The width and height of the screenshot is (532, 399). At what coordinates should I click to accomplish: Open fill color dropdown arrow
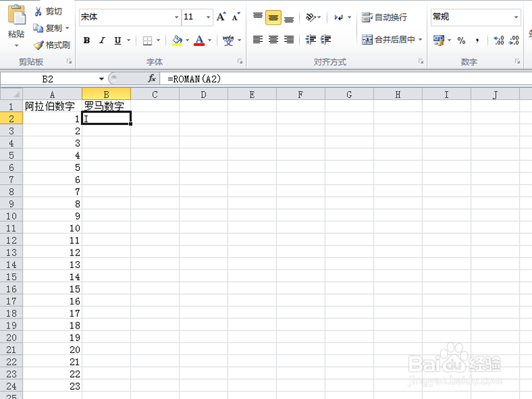(x=188, y=41)
